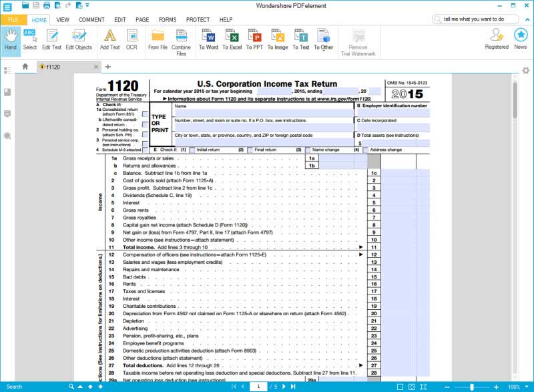Convert the PDF To Word

coord(208,40)
